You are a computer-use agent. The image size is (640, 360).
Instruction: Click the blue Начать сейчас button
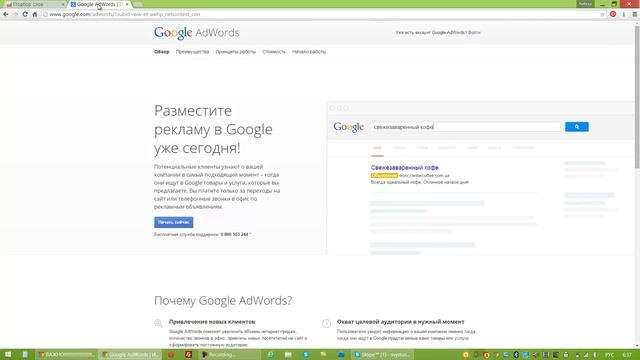click(173, 222)
